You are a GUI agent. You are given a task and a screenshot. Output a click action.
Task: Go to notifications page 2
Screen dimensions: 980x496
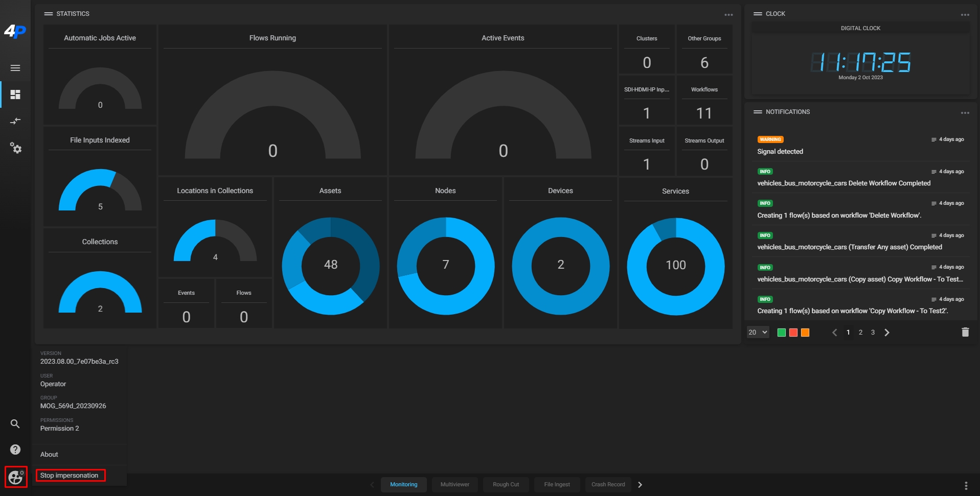pyautogui.click(x=860, y=333)
